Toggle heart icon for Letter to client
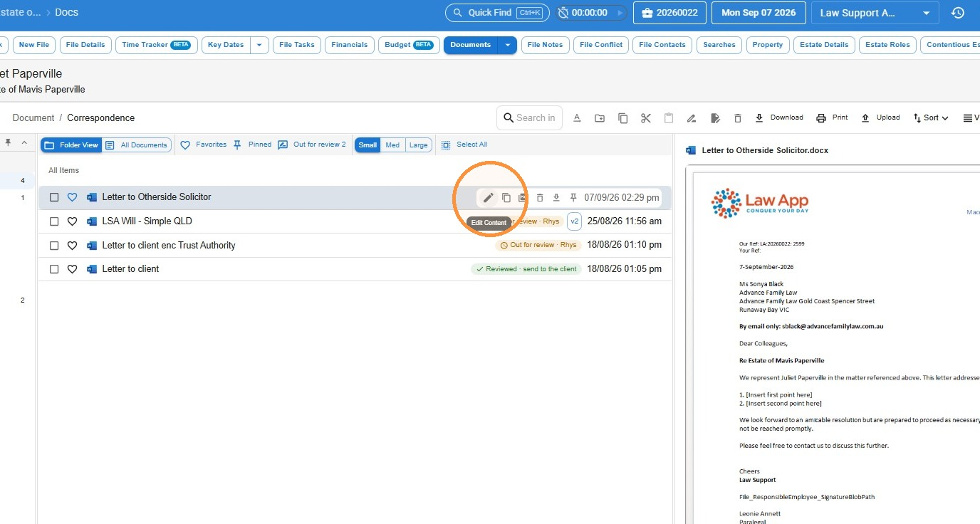Screen dimensions: 980x524 [72, 269]
